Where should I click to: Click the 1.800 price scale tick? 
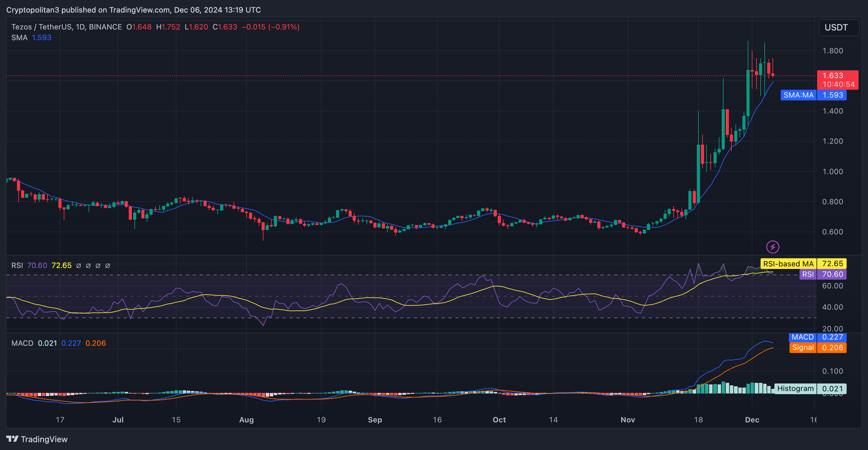coord(833,51)
